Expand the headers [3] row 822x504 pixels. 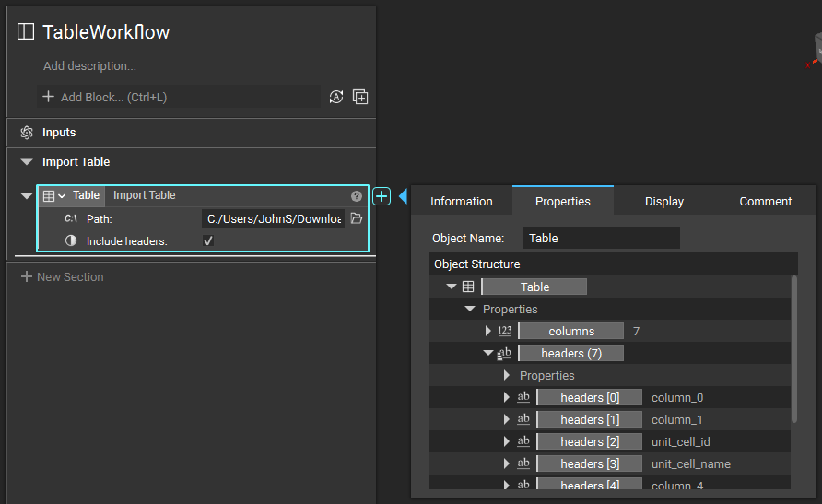507,463
